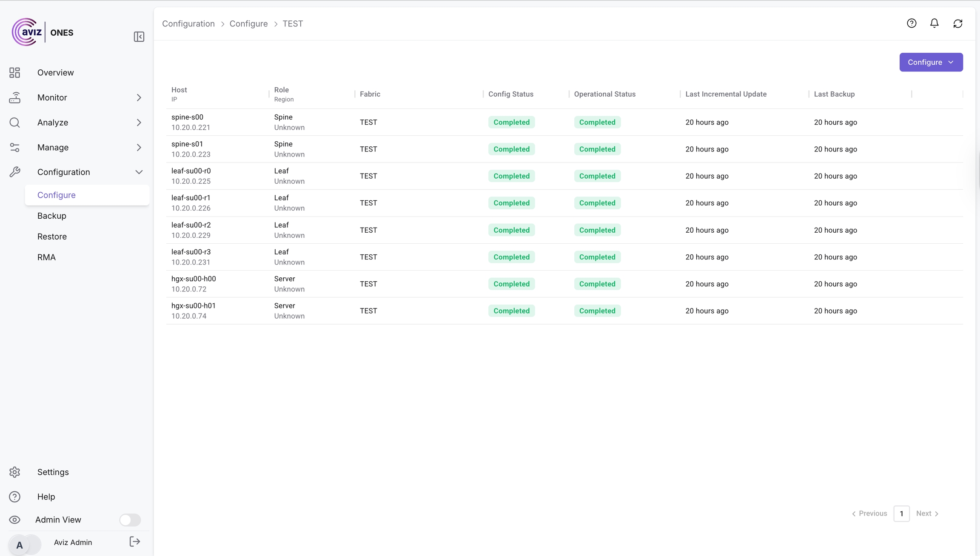The image size is (980, 556).
Task: Go to Restore submenu item
Action: point(52,237)
